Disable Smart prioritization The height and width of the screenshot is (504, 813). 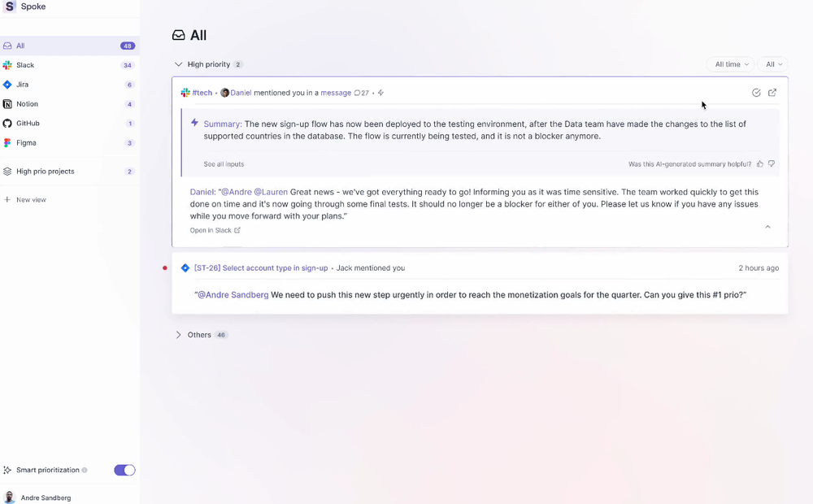tap(124, 470)
